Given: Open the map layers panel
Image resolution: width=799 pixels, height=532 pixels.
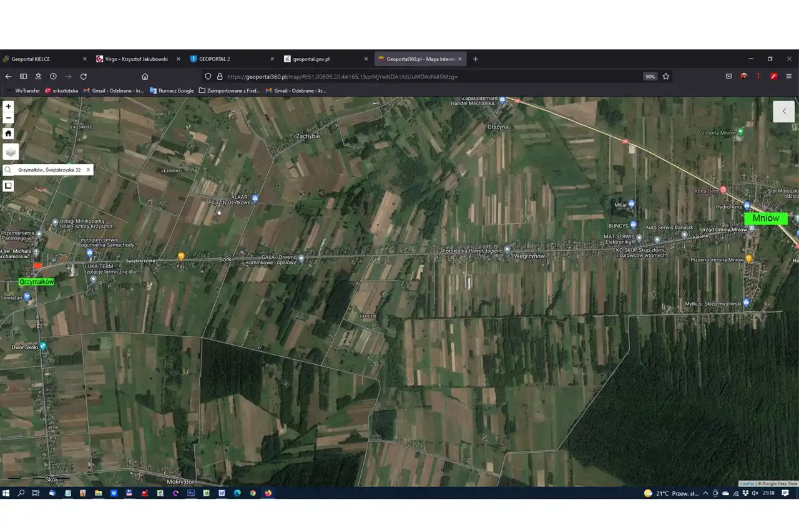Looking at the screenshot, I should pos(11,152).
